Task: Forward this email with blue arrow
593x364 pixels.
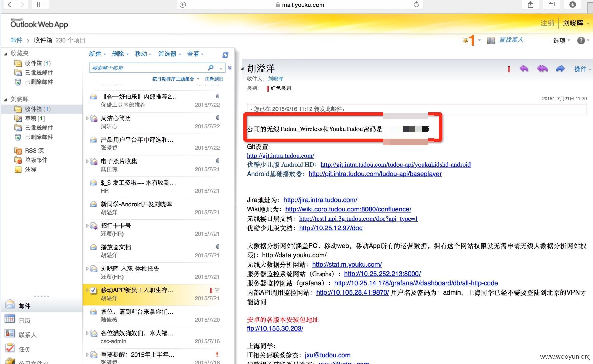Action: point(560,68)
